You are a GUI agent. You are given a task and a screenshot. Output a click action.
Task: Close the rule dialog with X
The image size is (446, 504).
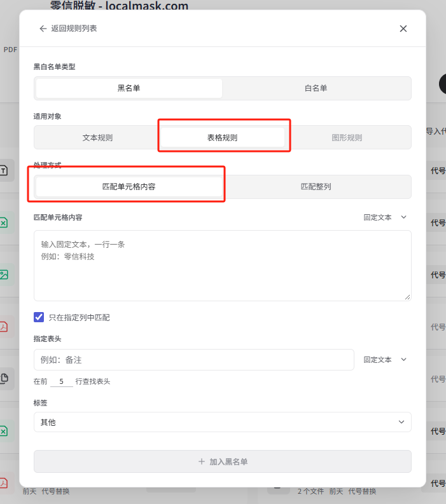[x=403, y=29]
